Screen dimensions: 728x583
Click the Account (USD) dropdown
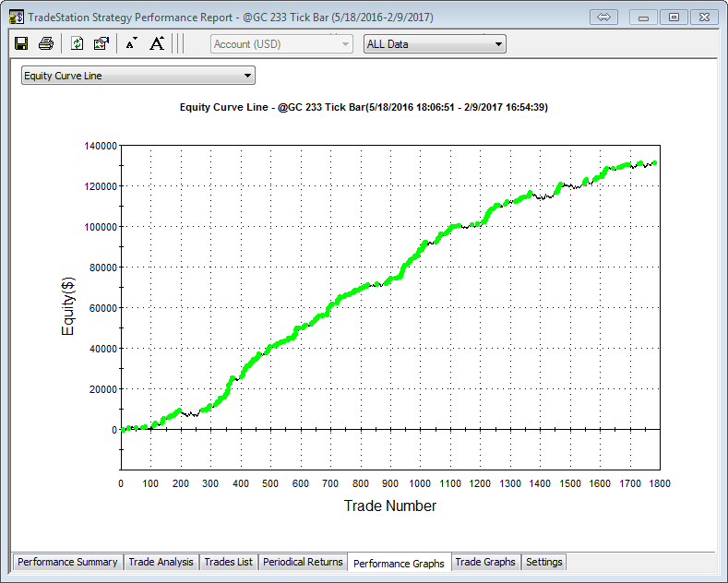click(281, 43)
